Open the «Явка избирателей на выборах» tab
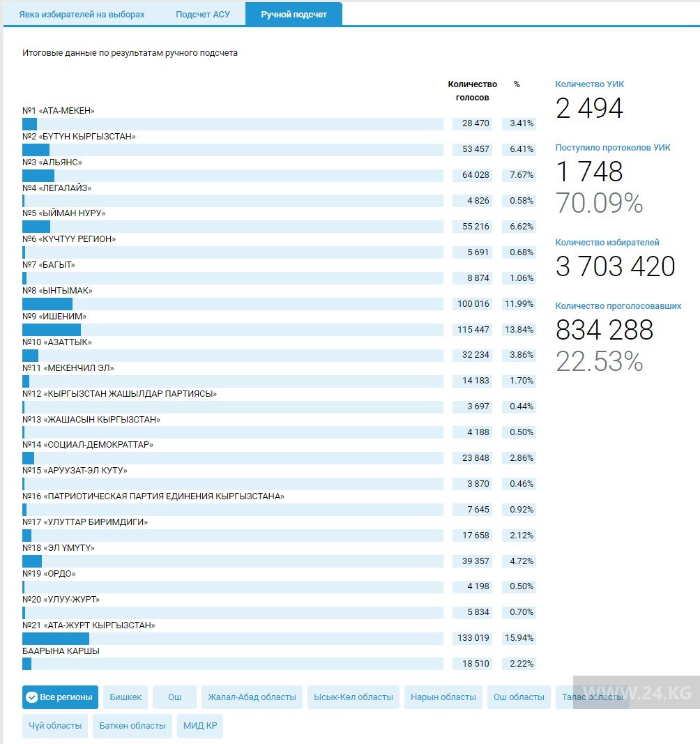 82,15
